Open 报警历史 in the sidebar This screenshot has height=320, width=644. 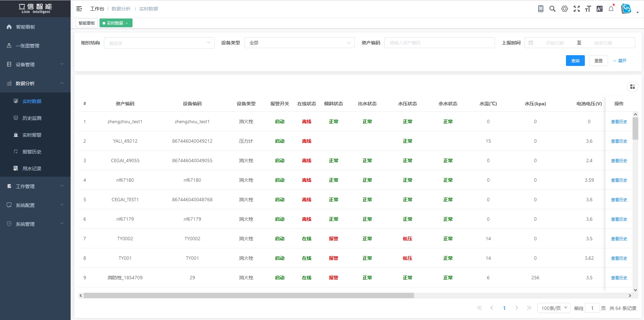(35, 152)
